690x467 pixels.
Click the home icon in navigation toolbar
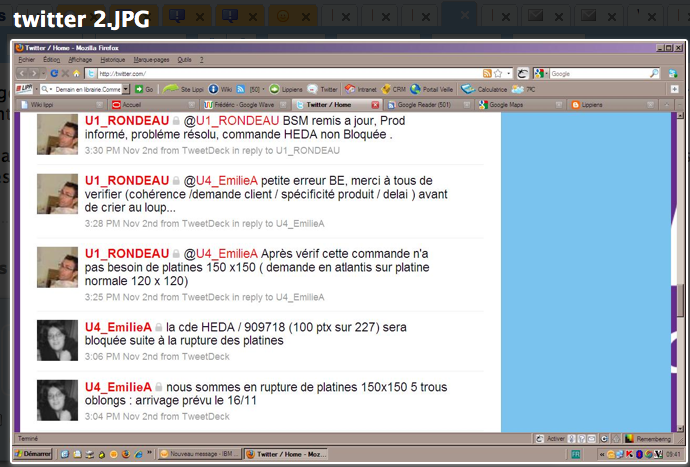(78, 74)
